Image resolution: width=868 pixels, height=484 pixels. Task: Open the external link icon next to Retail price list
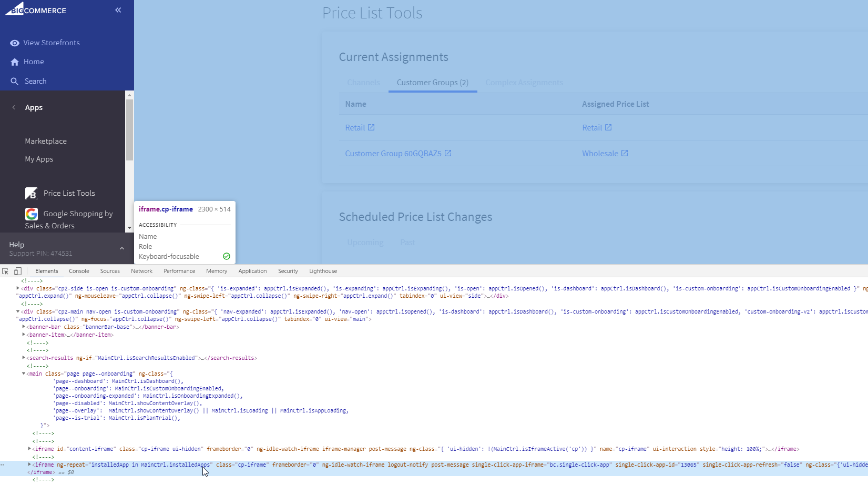pyautogui.click(x=608, y=127)
